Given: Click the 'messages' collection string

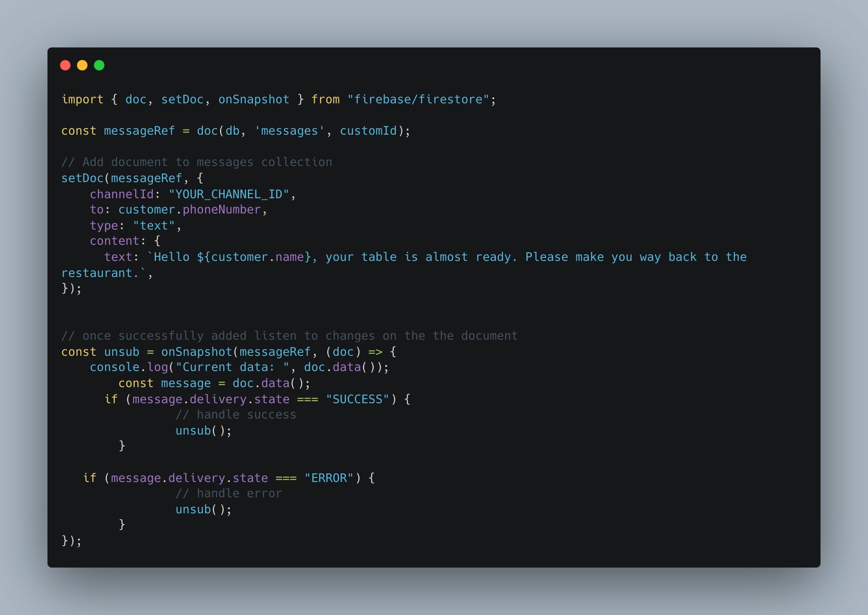Looking at the screenshot, I should [289, 131].
